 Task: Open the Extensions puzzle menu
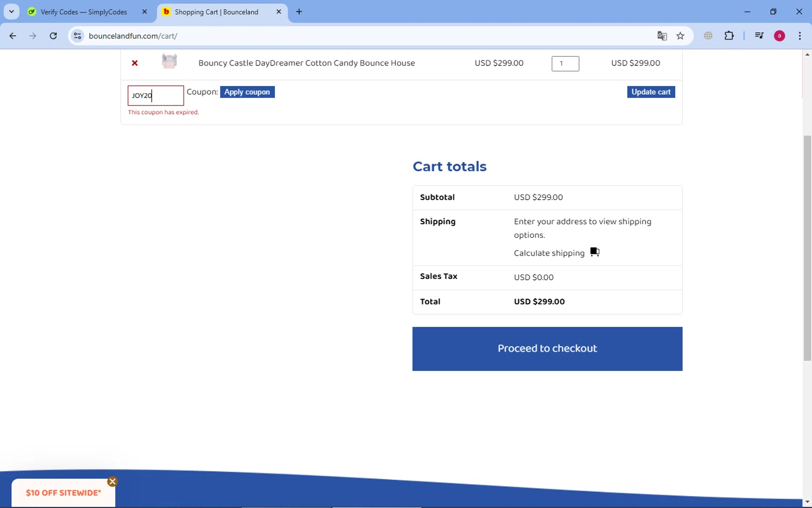pyautogui.click(x=729, y=36)
